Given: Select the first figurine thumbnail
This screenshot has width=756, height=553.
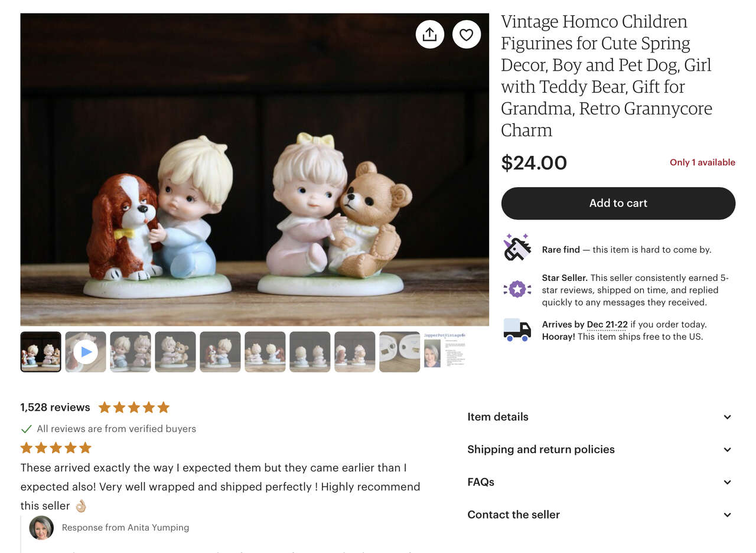Looking at the screenshot, I should coord(41,352).
